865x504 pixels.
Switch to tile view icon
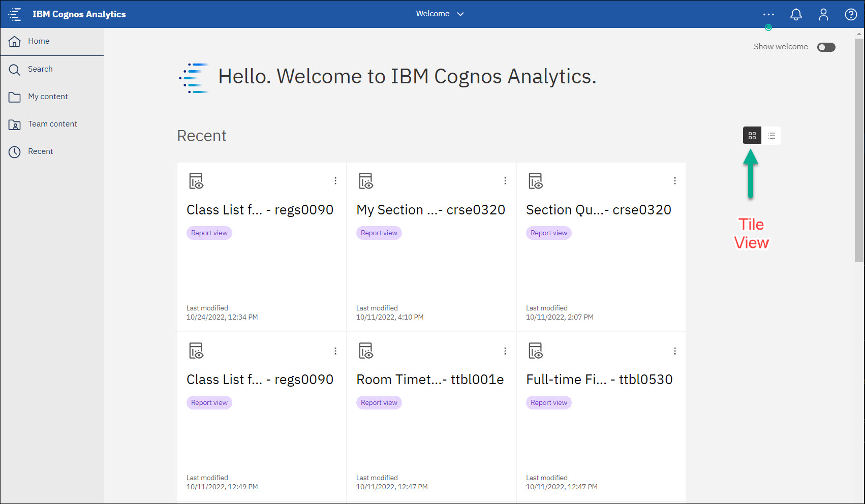752,136
